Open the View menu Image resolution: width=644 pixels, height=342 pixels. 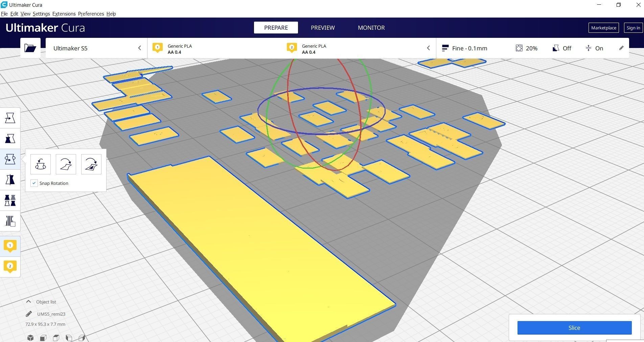[25, 14]
